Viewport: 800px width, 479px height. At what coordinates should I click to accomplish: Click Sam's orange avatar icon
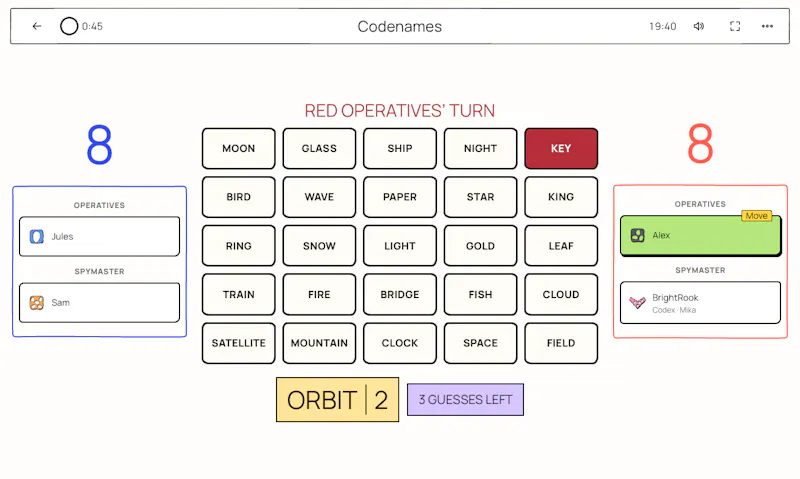coord(37,302)
